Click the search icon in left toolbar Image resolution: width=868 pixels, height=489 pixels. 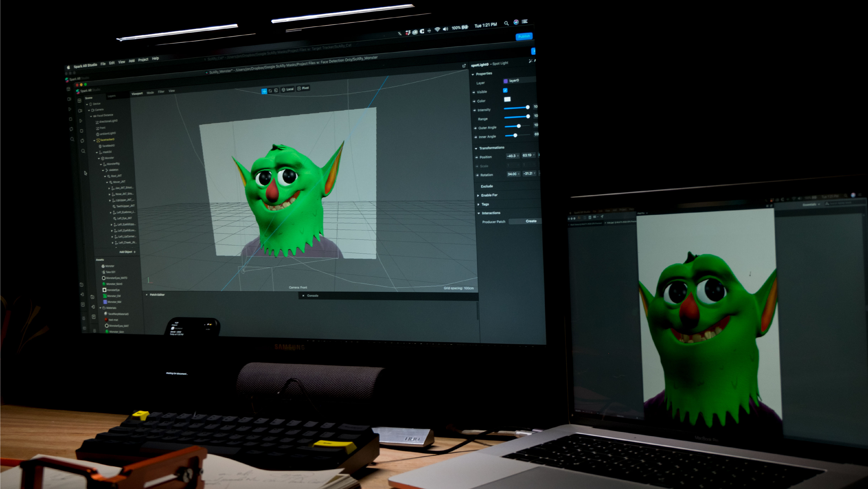click(x=83, y=151)
